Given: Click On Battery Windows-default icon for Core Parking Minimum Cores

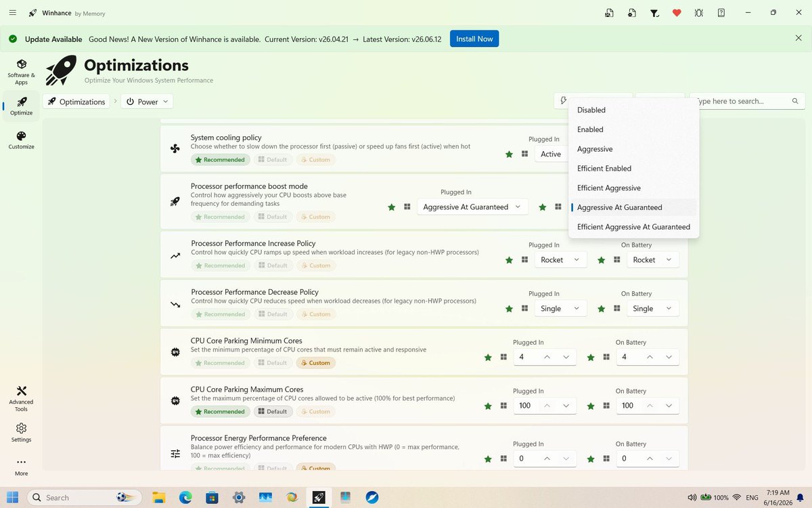Looking at the screenshot, I should [606, 358].
